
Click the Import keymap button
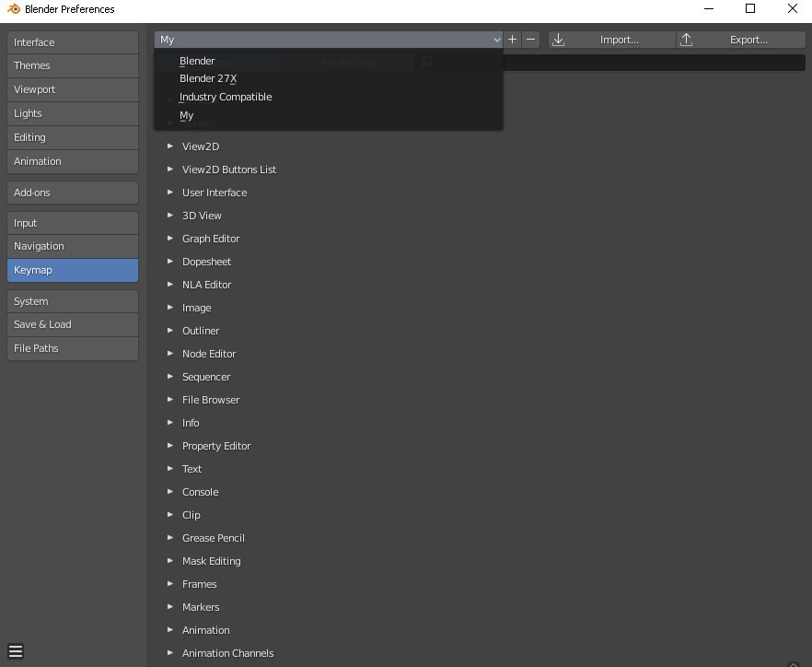612,40
